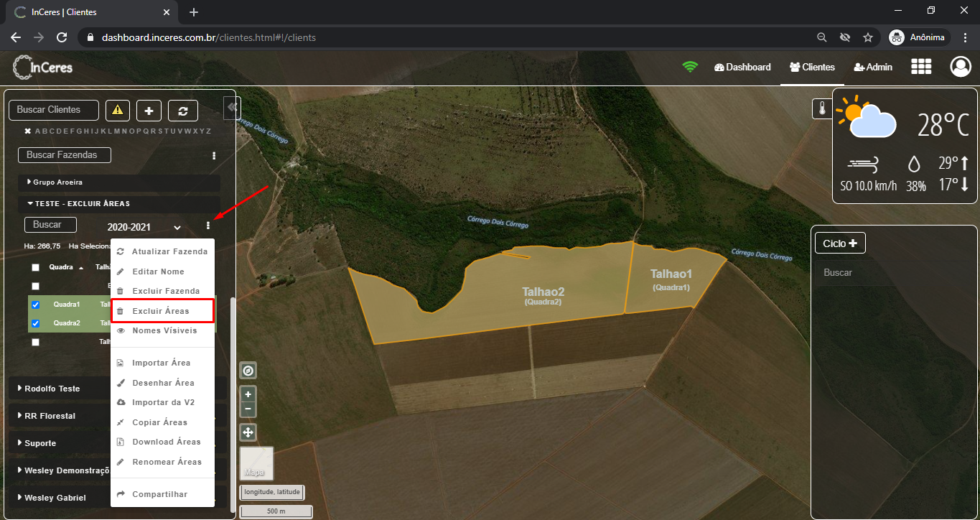Click the Clientes header tab
The image size is (980, 520).
[812, 67]
